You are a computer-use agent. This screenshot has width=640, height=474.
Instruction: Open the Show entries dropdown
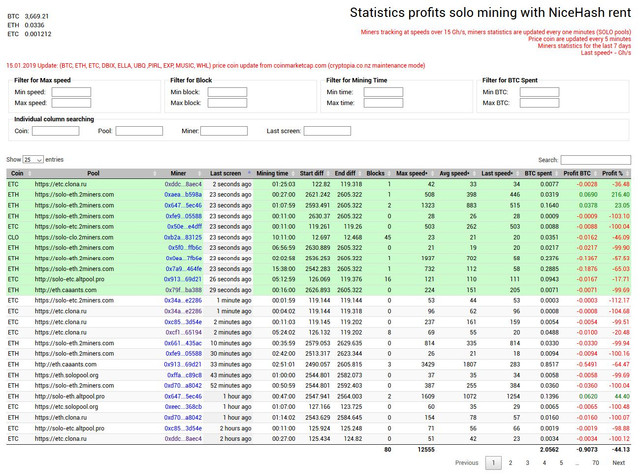click(x=33, y=160)
